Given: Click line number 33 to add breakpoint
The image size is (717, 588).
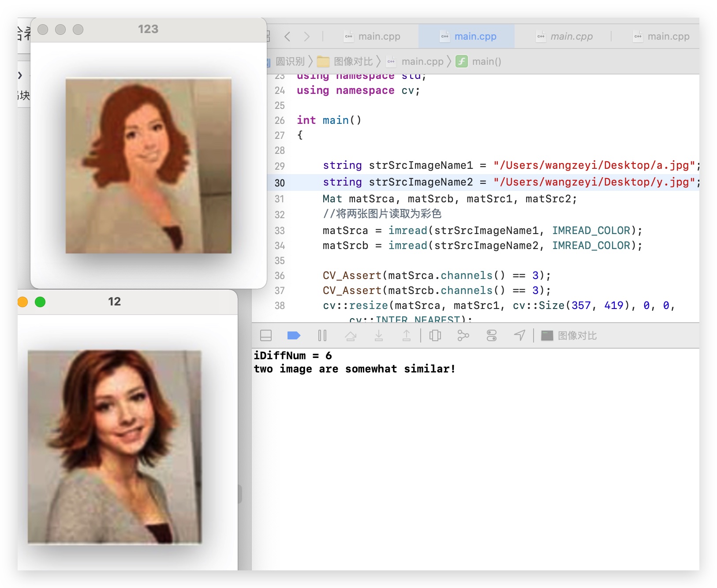Looking at the screenshot, I should [280, 230].
